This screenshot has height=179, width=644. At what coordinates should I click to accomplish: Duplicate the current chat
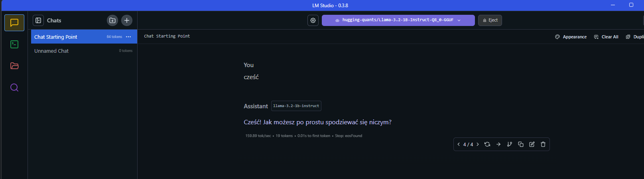click(x=635, y=37)
